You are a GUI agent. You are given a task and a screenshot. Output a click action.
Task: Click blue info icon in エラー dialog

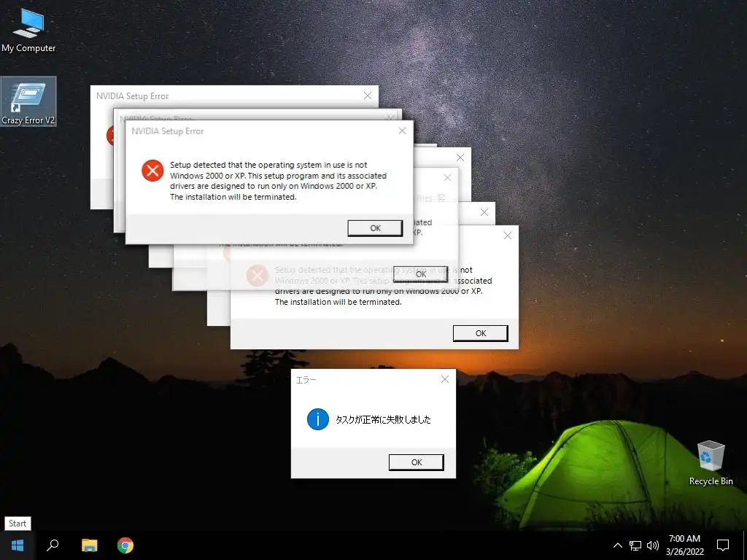pyautogui.click(x=318, y=419)
